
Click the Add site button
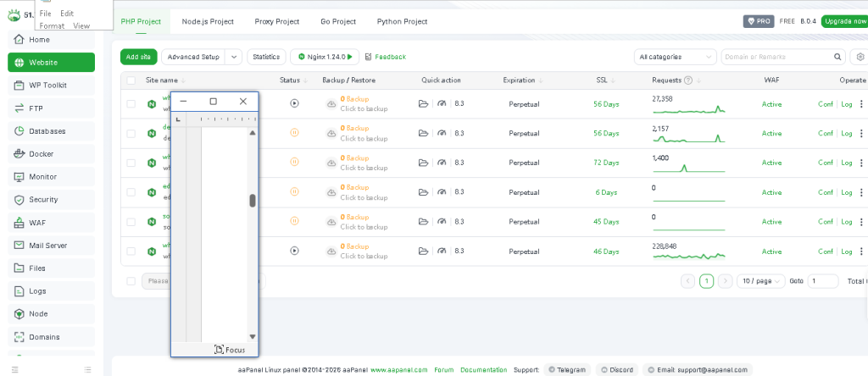pyautogui.click(x=138, y=57)
